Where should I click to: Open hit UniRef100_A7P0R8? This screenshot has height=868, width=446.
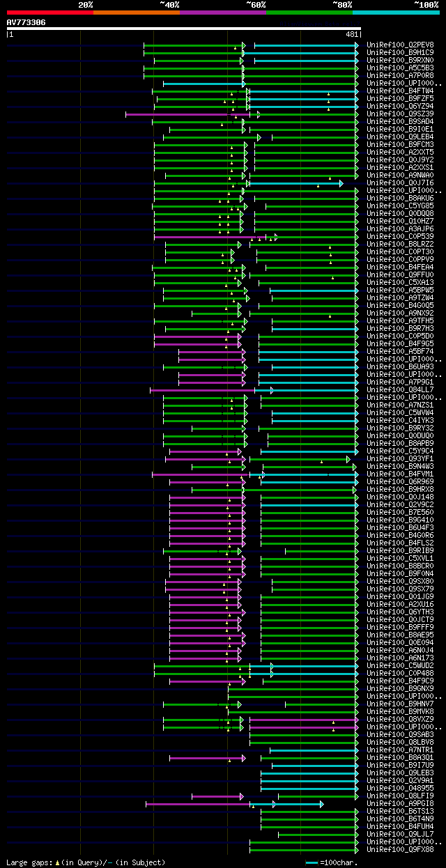coord(400,75)
